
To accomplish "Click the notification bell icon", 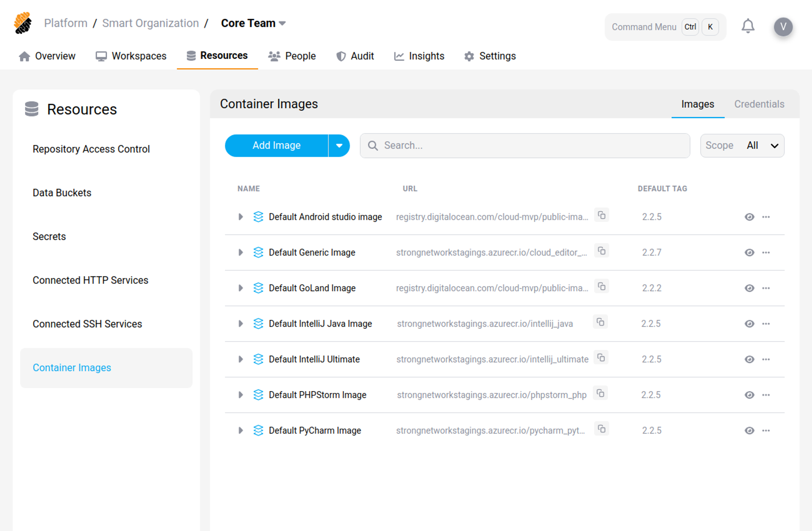I will click(x=748, y=26).
